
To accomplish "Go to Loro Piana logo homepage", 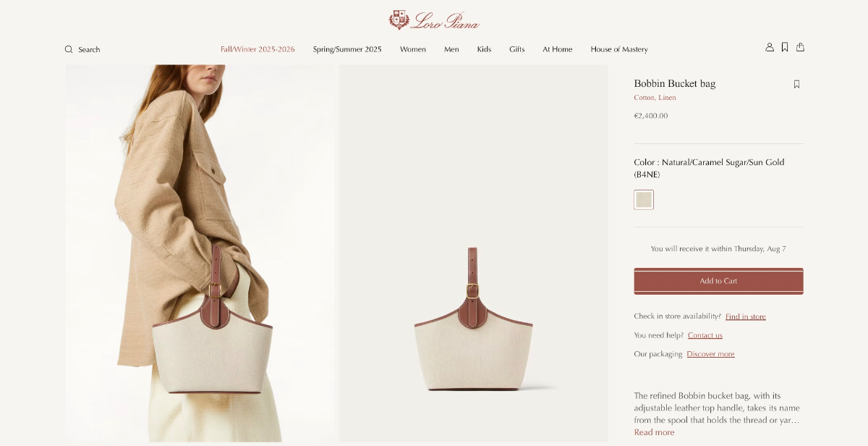I will pos(434,20).
